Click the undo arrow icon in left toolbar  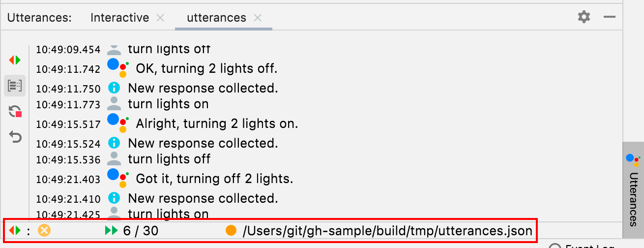15,137
